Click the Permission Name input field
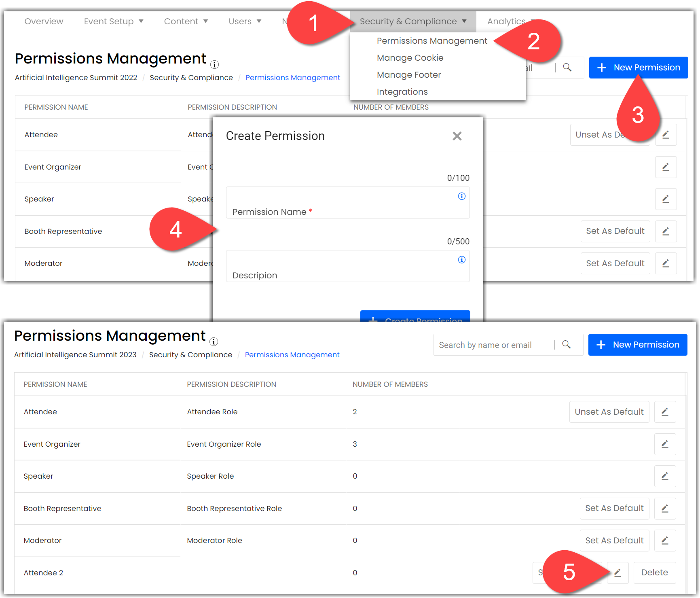Image resolution: width=700 pixels, height=598 pixels. (x=348, y=203)
